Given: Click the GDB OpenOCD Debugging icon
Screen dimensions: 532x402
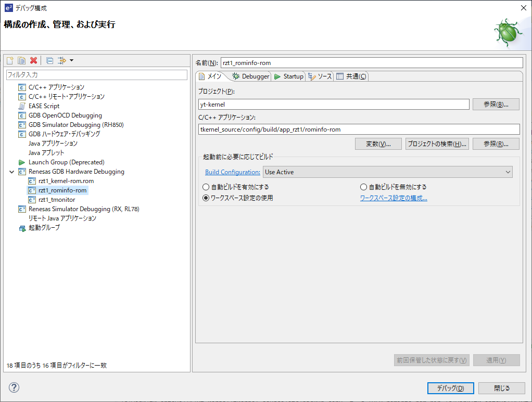Looking at the screenshot, I should pos(22,115).
